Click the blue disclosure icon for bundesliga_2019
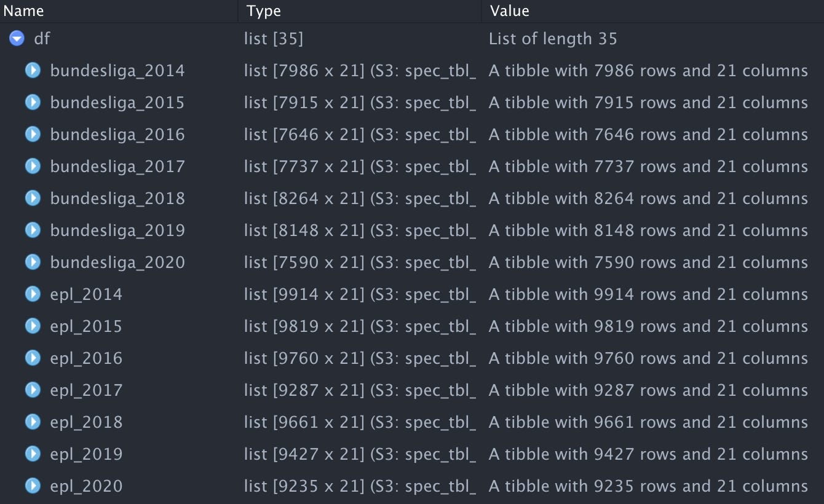The image size is (824, 504). click(x=33, y=230)
